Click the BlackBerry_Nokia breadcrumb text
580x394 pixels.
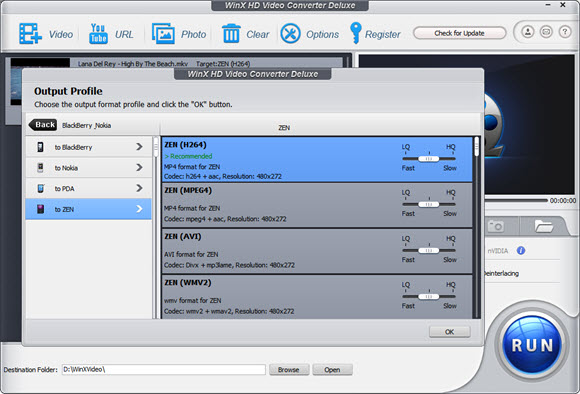tap(87, 125)
